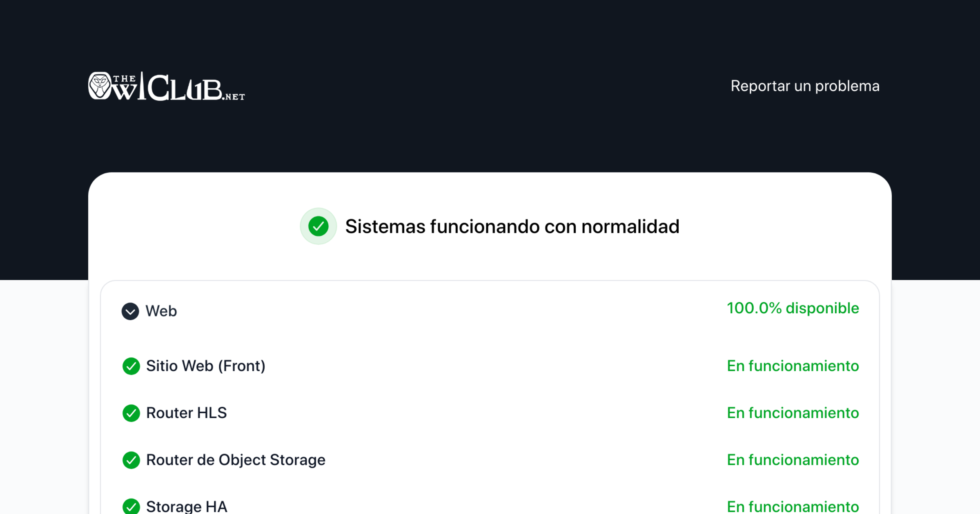Screen dimensions: 980x514
Task: Click Sitio Web (Front) En funcionamiento status
Action: click(793, 366)
